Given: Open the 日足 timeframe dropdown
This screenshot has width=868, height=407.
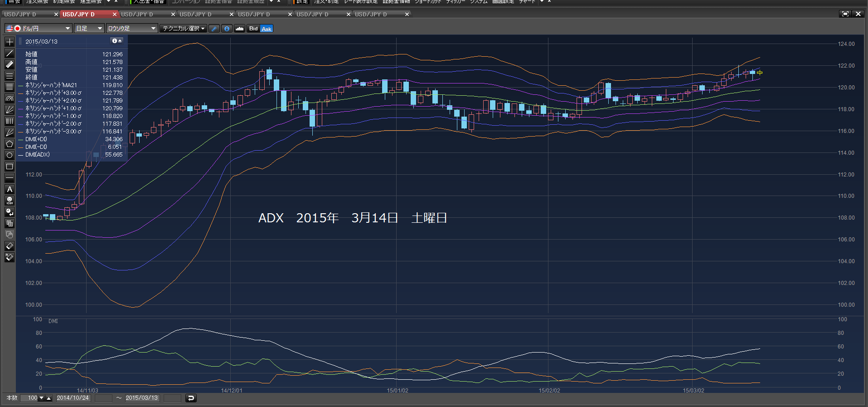Looking at the screenshot, I should click(x=89, y=28).
